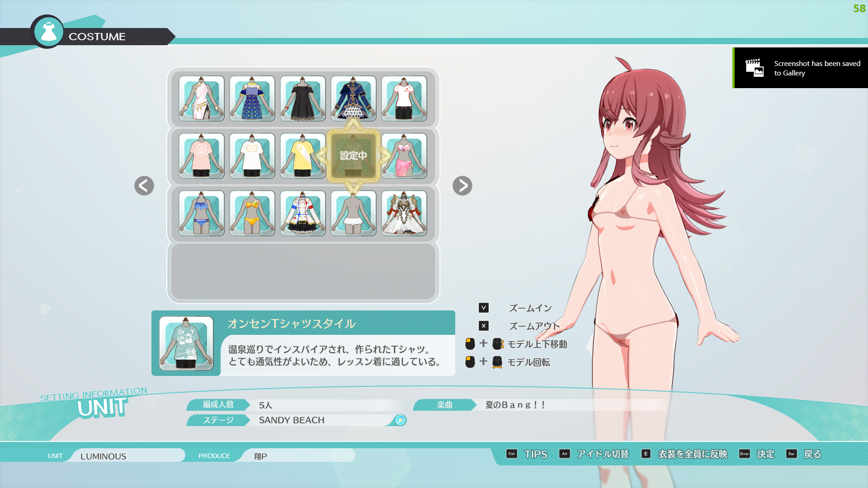Click 衣装を全員に反映 to apply costume to all
868x488 pixels.
pos(693,454)
